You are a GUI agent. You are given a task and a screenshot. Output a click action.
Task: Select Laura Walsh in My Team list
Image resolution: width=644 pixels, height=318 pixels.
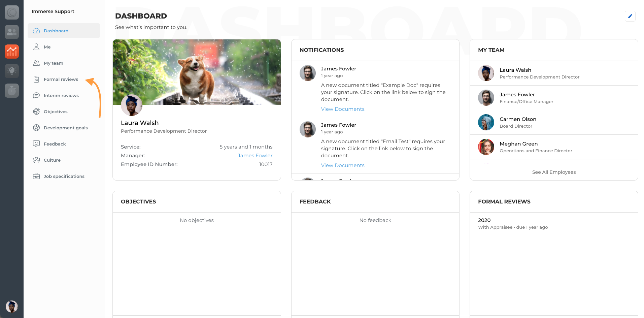[554, 73]
